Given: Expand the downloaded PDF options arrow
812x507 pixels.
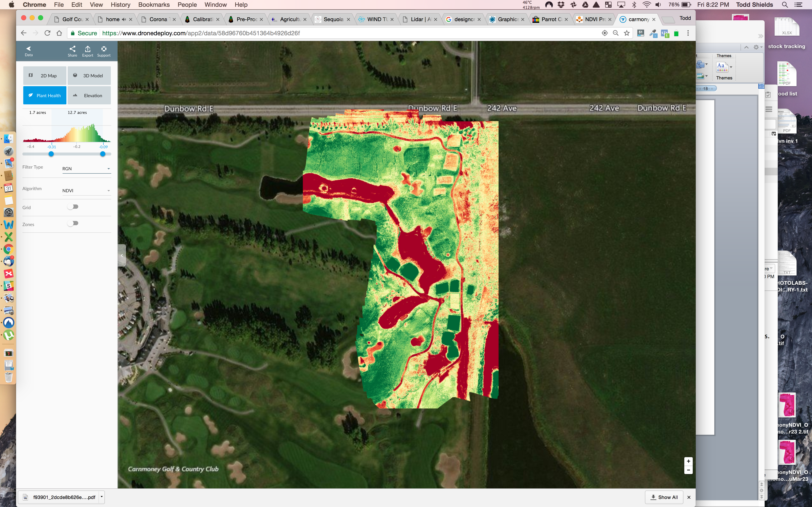Looking at the screenshot, I should pos(102,497).
